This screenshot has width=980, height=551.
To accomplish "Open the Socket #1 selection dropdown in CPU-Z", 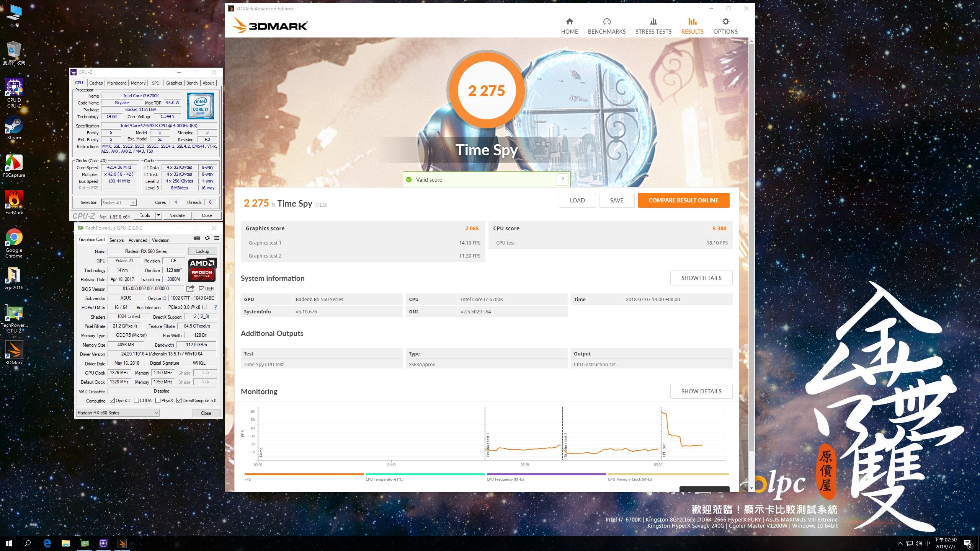I will click(119, 202).
